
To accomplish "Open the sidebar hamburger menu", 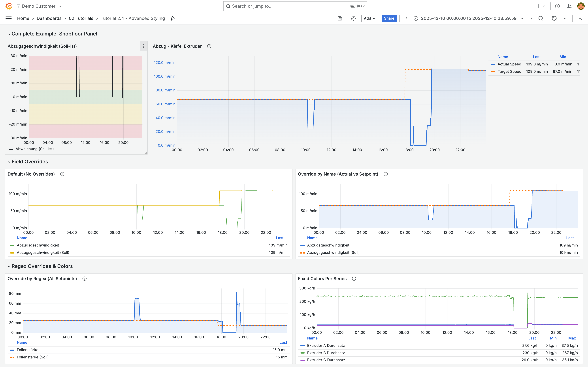I will point(9,19).
